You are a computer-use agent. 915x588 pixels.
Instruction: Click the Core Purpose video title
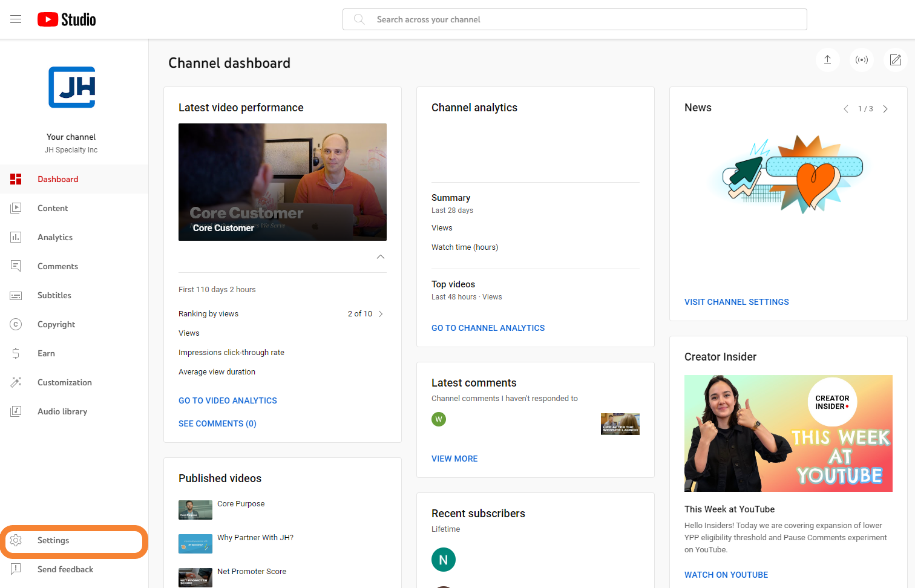241,504
